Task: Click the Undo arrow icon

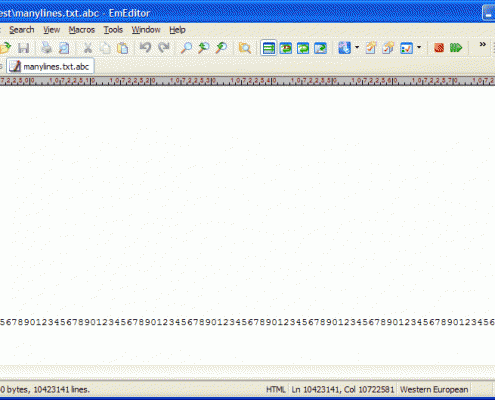Action: (145, 48)
